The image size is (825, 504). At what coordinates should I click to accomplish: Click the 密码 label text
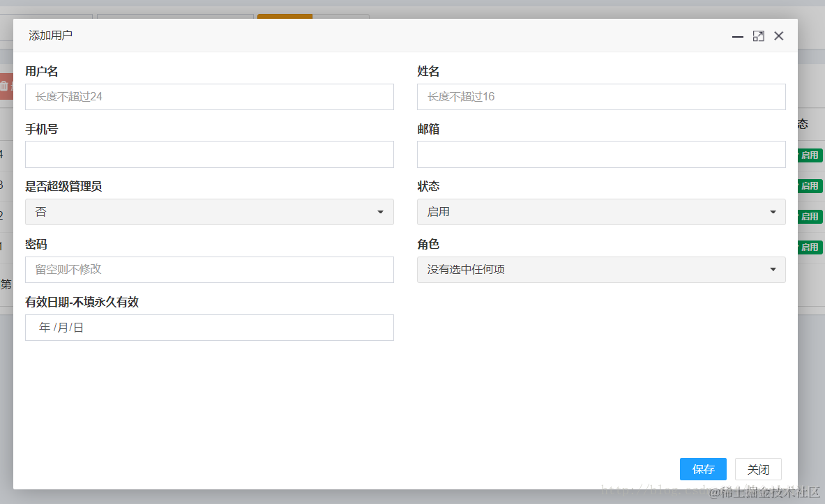click(x=36, y=244)
